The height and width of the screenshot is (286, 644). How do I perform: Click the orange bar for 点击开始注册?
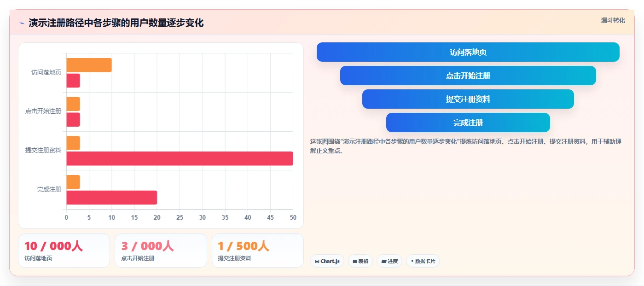pos(73,104)
